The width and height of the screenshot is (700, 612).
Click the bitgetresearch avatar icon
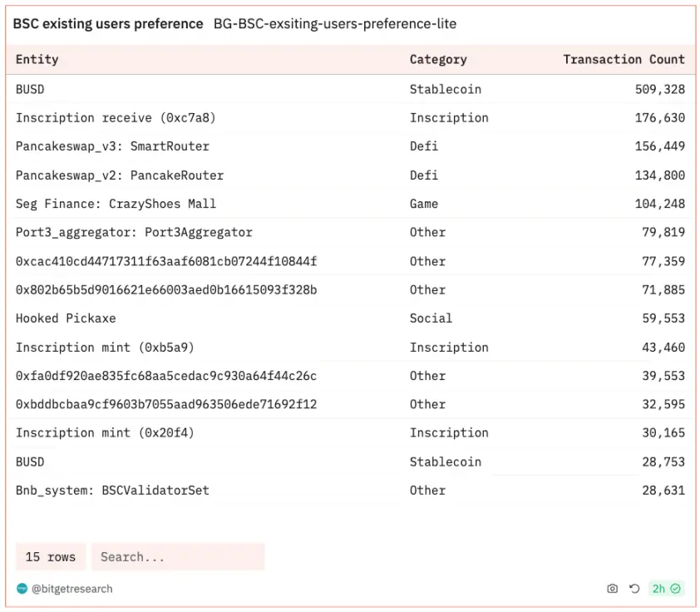click(x=22, y=589)
